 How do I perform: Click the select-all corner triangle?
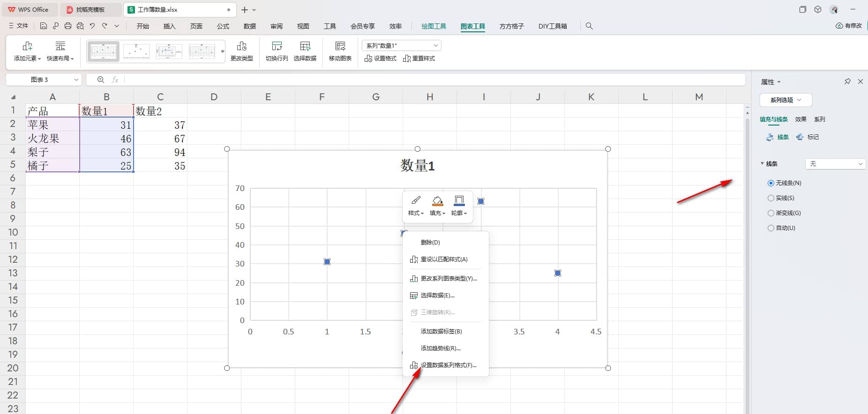13,97
